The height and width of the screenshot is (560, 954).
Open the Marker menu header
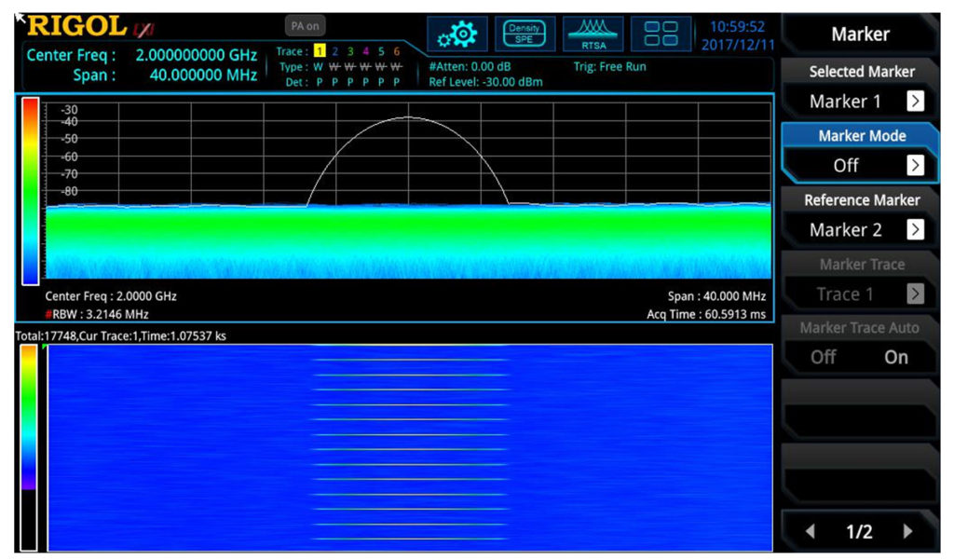(x=859, y=33)
